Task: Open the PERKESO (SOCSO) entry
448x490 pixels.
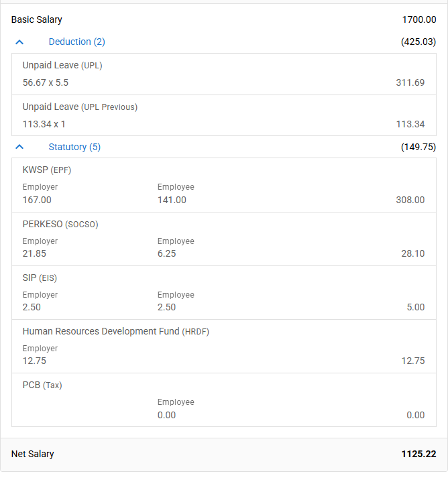Action: click(60, 224)
